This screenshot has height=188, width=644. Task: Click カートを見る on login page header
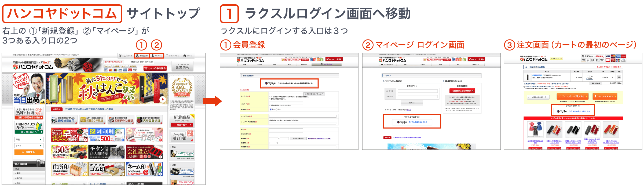coord(476,59)
